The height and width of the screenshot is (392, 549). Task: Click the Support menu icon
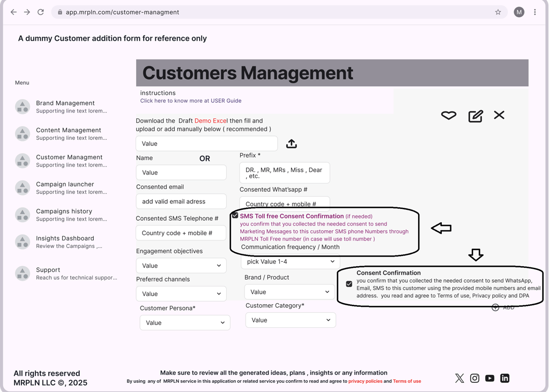[x=23, y=274]
